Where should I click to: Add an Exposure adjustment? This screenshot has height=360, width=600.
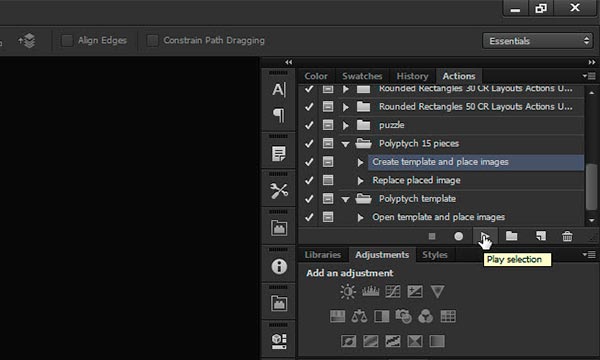(x=415, y=292)
